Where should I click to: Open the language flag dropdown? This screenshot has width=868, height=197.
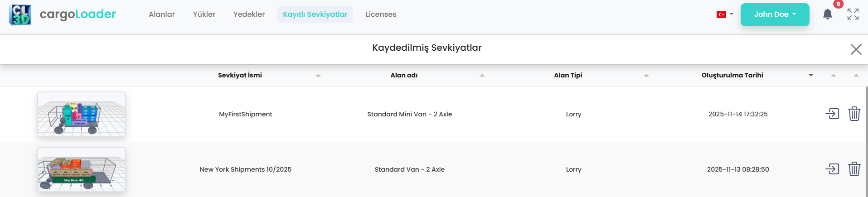[x=724, y=14]
